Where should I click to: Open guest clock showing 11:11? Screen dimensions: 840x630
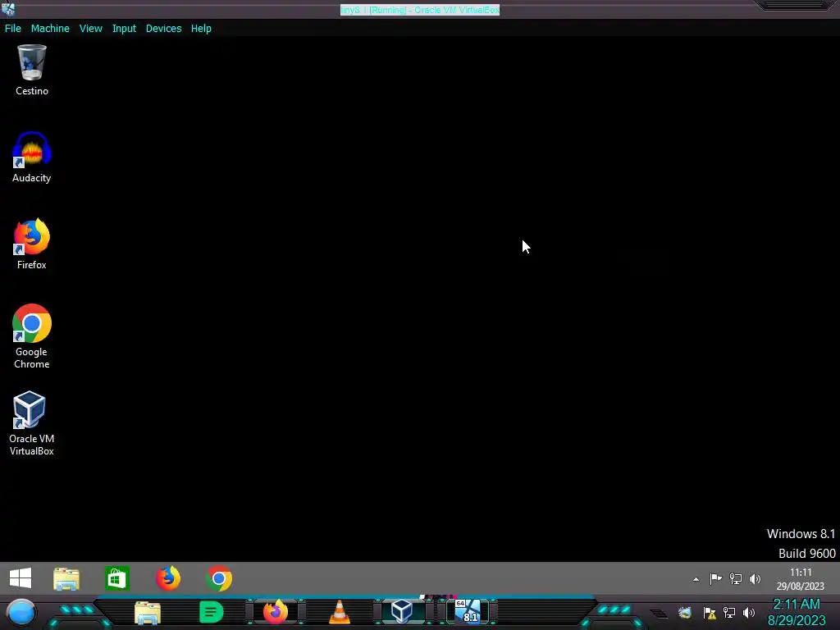pyautogui.click(x=801, y=579)
